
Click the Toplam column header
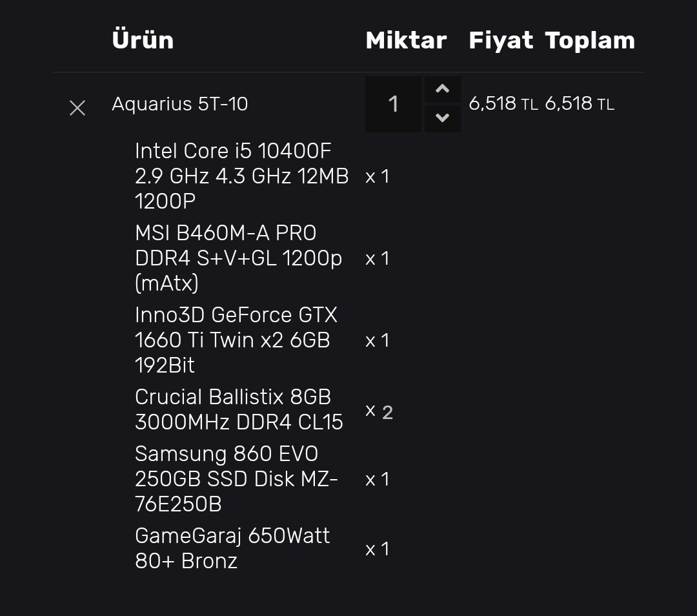pos(590,40)
